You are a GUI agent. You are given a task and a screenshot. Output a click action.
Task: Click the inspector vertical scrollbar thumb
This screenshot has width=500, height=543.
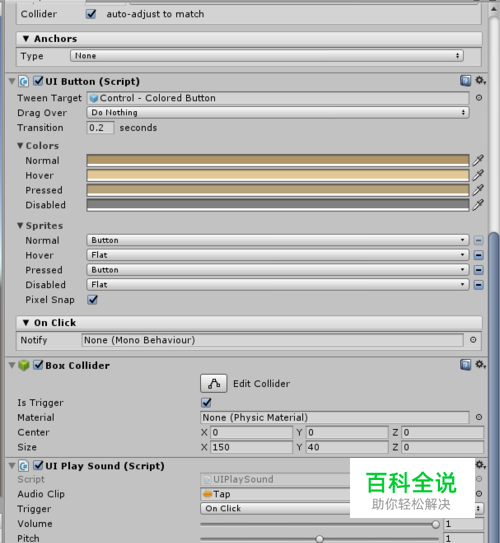(x=494, y=388)
